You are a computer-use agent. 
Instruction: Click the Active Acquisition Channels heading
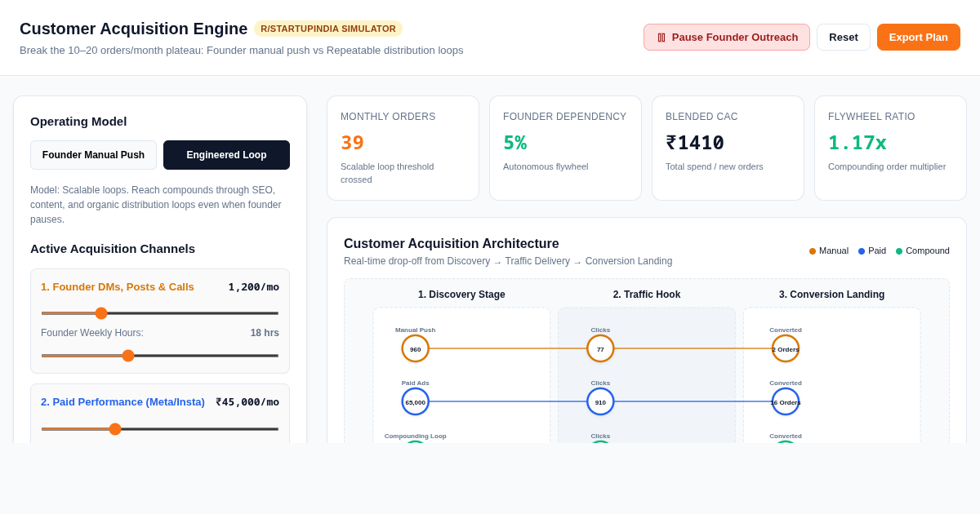click(x=113, y=249)
